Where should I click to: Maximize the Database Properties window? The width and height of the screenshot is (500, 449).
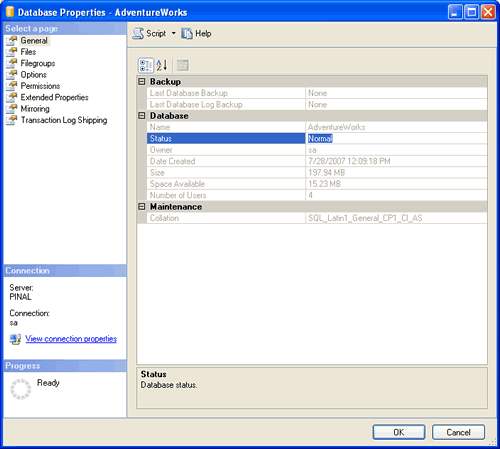[472, 12]
